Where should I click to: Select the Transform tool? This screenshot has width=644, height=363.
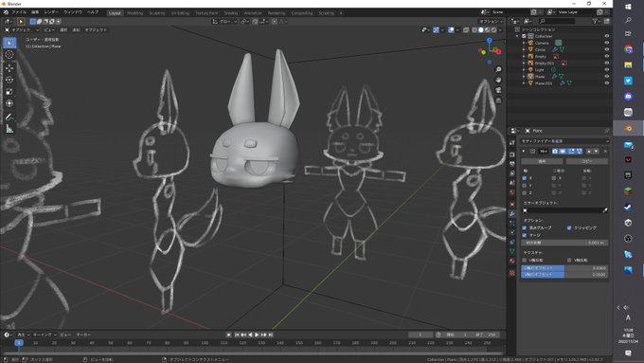[9, 103]
